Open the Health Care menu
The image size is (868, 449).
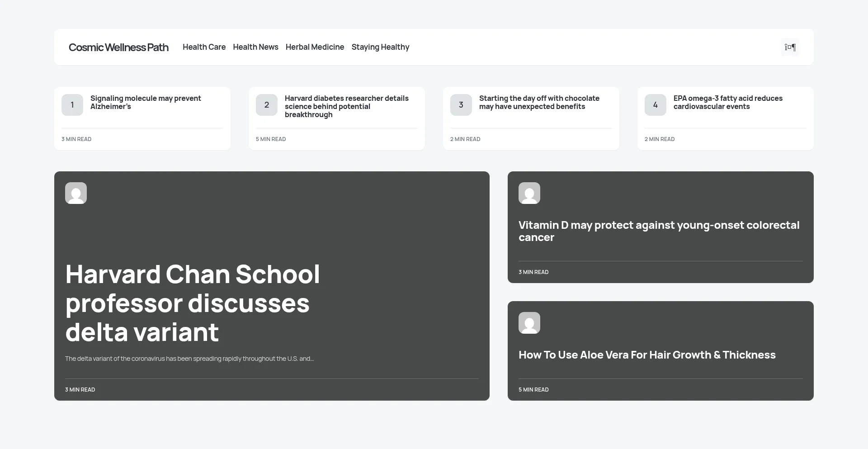[x=204, y=47]
